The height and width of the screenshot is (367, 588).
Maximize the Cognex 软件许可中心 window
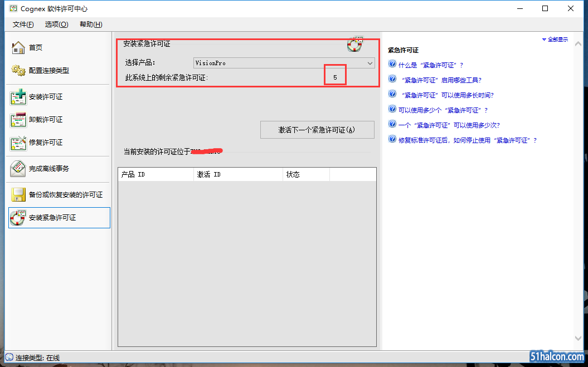pyautogui.click(x=545, y=8)
